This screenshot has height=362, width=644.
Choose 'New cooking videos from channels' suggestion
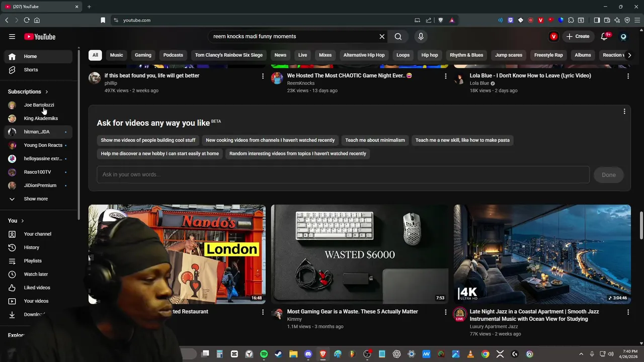pos(270,140)
